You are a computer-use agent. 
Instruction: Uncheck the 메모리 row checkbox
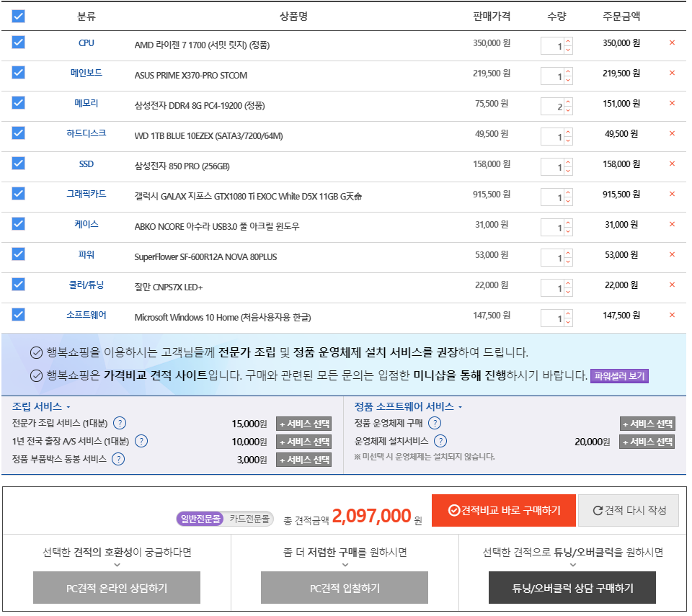coord(18,103)
